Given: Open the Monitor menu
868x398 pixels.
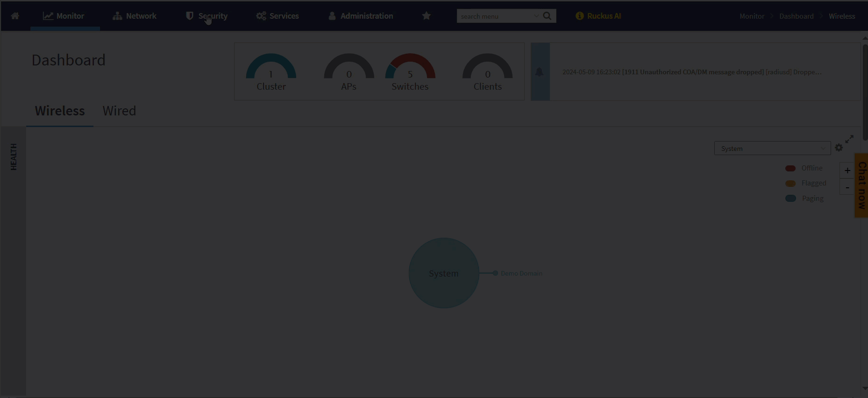Looking at the screenshot, I should click(x=64, y=16).
